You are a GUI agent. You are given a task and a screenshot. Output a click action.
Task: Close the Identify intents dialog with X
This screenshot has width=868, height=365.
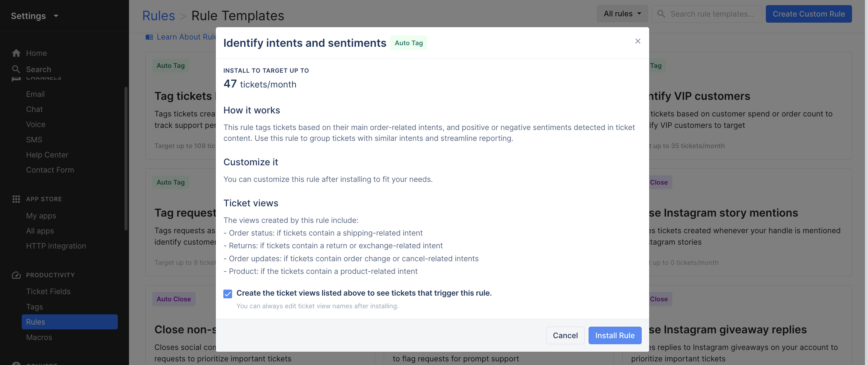tap(637, 41)
